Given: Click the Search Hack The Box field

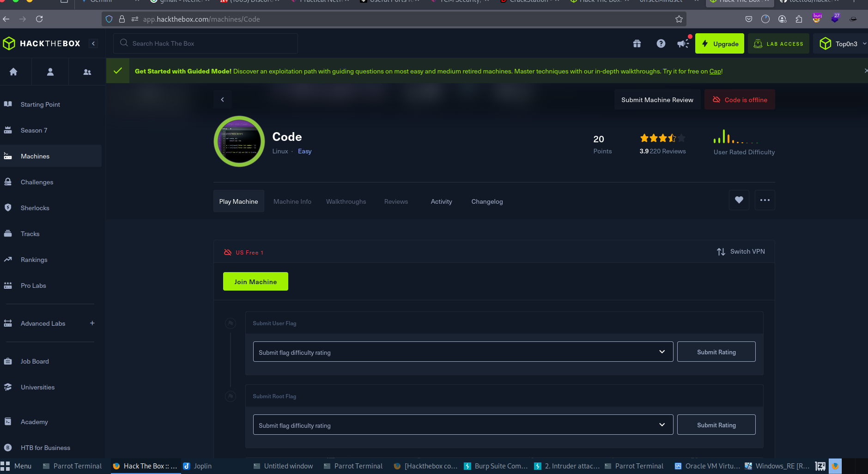Looking at the screenshot, I should pos(206,43).
